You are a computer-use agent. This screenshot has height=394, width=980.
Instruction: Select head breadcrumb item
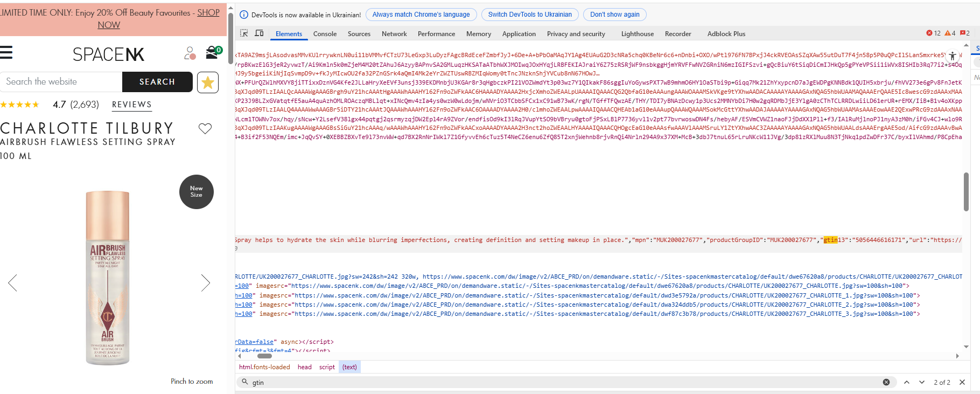[x=305, y=367]
